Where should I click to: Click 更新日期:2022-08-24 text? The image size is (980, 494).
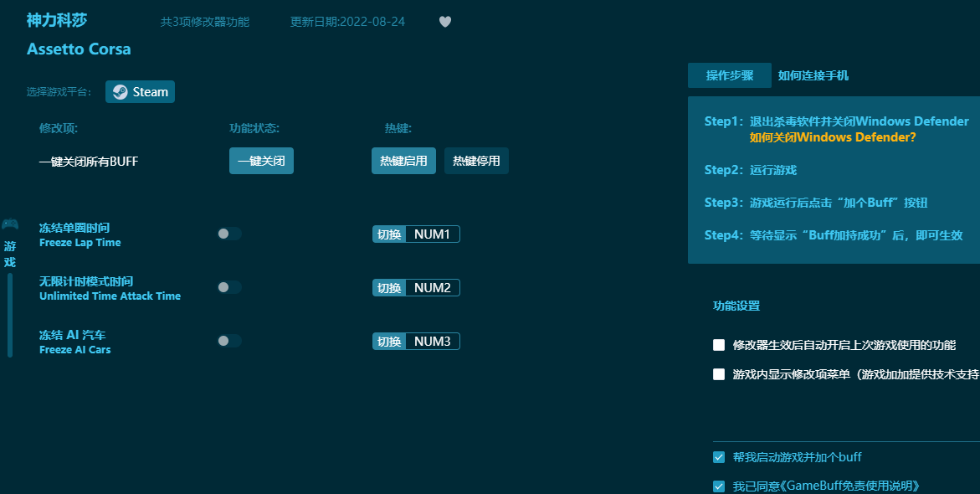(347, 22)
